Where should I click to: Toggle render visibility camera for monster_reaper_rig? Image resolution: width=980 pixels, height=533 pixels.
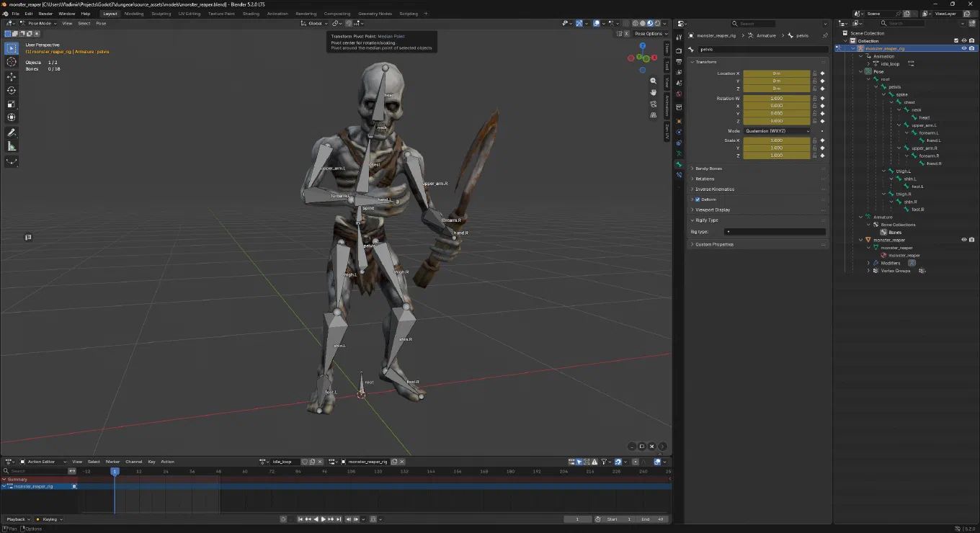tap(971, 48)
